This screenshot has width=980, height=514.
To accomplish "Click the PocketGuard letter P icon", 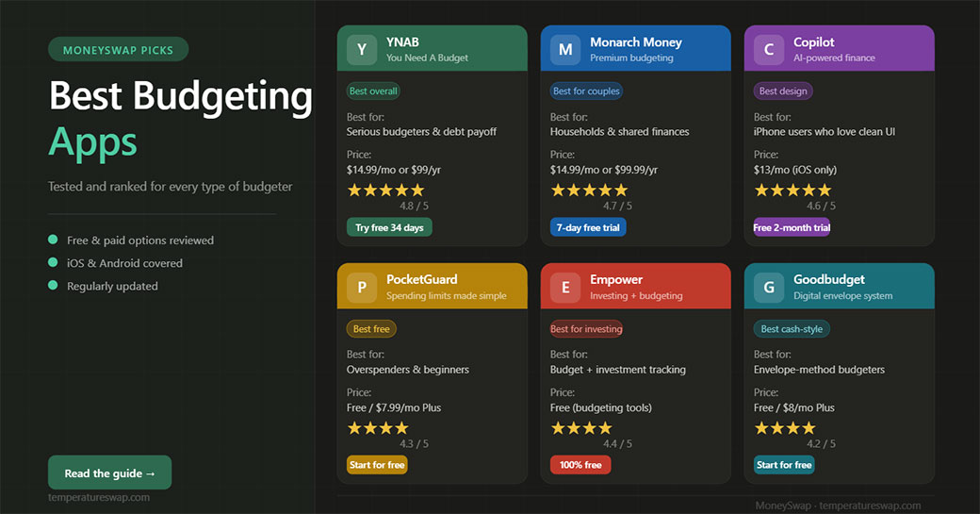I will point(362,288).
